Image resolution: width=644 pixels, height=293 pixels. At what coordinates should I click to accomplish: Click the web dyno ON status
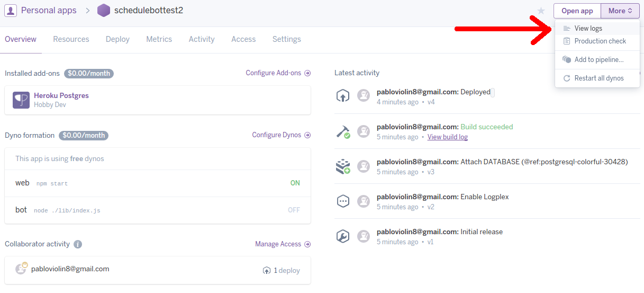(295, 183)
